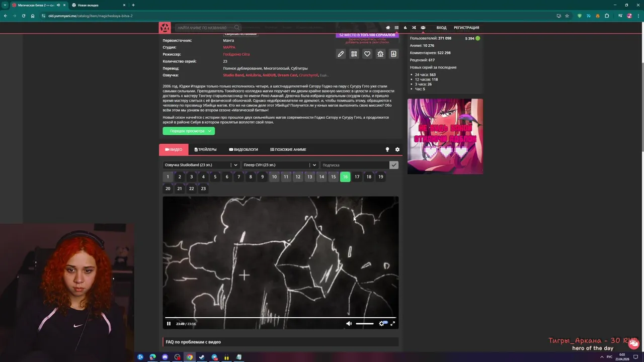644x362 pixels.
Task: Open random anime shuffle icon
Action: [x=414, y=28]
